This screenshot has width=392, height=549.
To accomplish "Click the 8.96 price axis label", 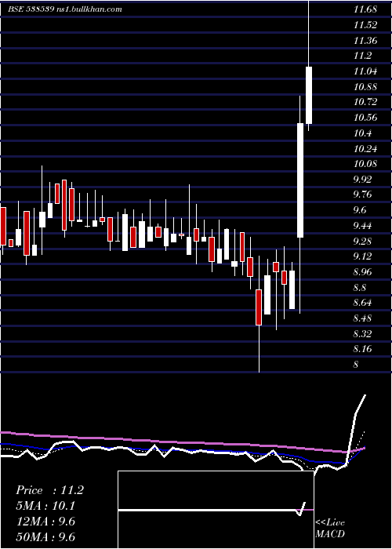I will tap(362, 271).
